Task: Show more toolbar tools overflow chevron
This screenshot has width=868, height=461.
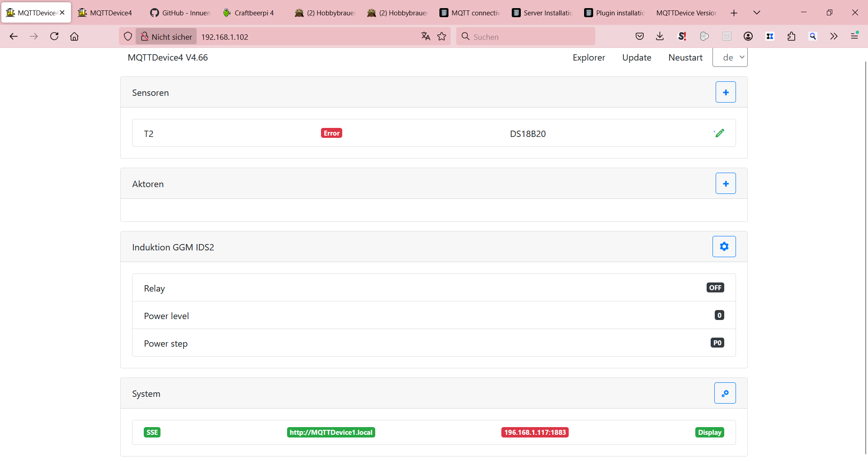Action: click(x=834, y=37)
